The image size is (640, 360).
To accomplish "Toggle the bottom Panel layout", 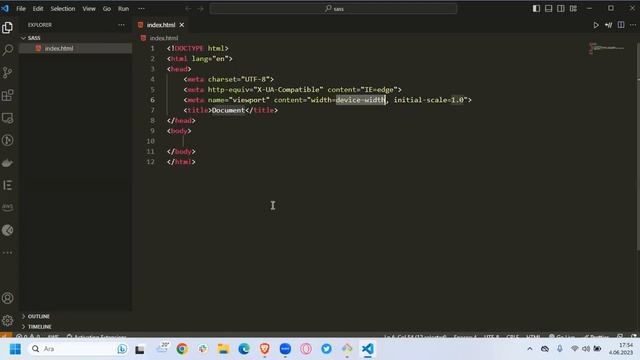I will (x=549, y=8).
